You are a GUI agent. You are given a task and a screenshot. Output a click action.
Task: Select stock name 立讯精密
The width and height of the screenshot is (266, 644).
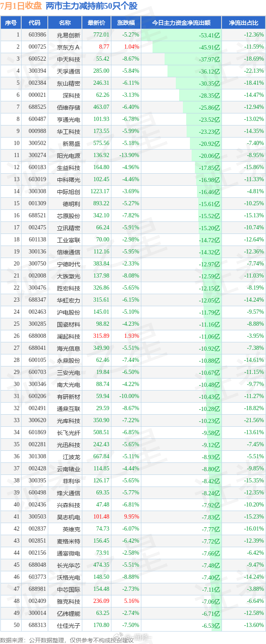pyautogui.click(x=69, y=228)
